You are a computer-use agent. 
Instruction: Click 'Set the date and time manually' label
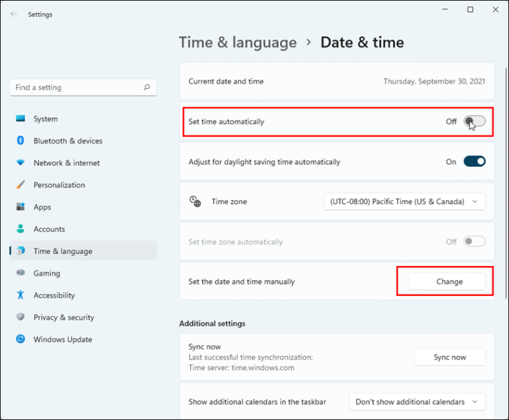[x=242, y=281]
